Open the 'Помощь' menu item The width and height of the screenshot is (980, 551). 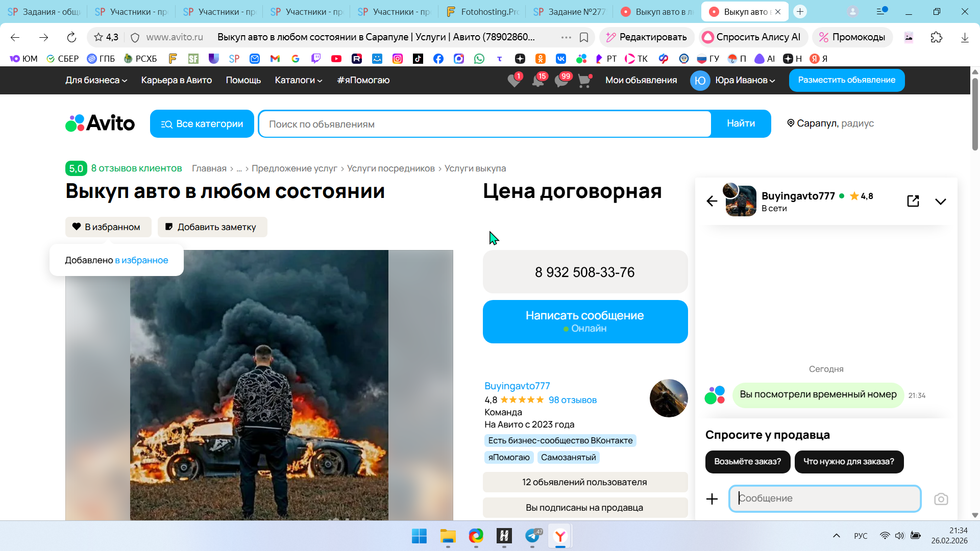(243, 80)
